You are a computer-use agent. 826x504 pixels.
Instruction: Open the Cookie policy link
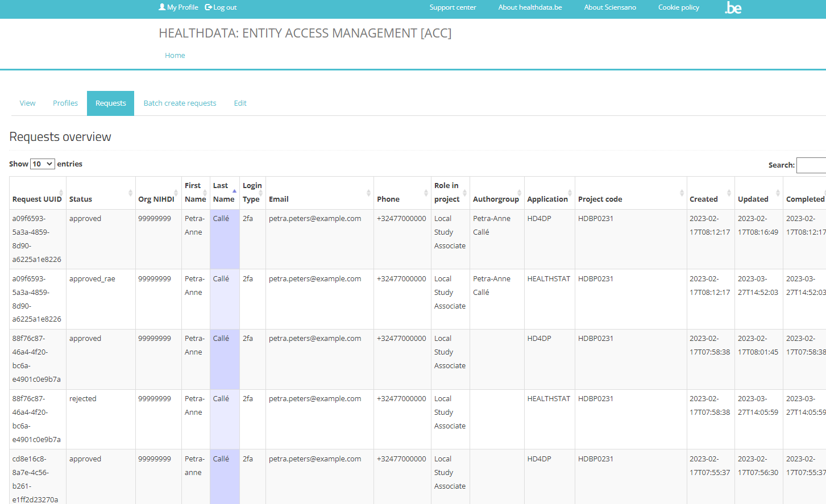coord(678,7)
